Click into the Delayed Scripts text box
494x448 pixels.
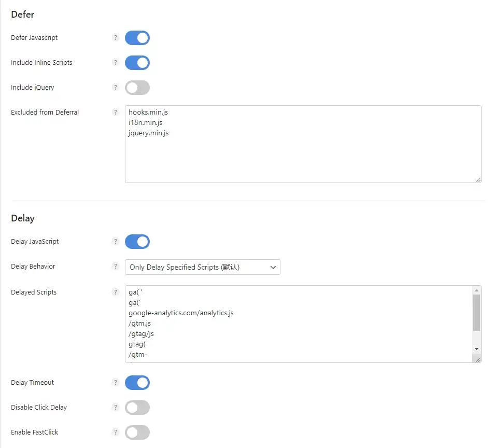[299, 324]
